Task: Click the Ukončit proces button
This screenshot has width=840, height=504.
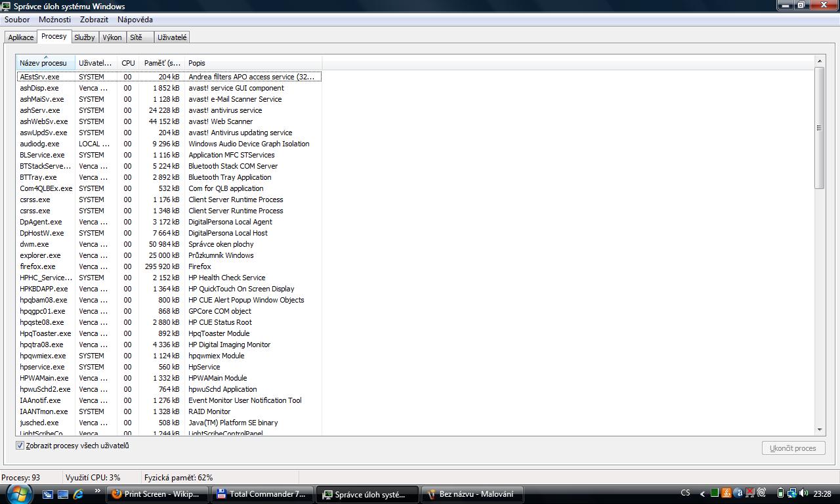Action: 793,448
